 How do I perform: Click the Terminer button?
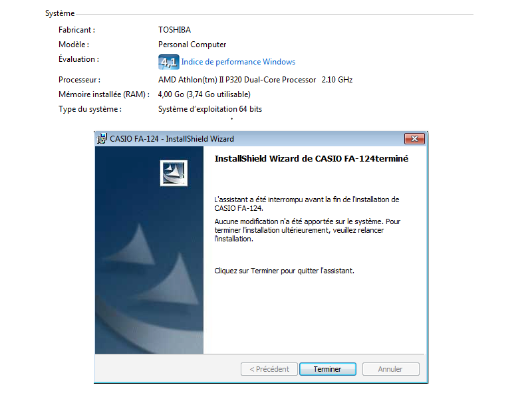pyautogui.click(x=328, y=369)
